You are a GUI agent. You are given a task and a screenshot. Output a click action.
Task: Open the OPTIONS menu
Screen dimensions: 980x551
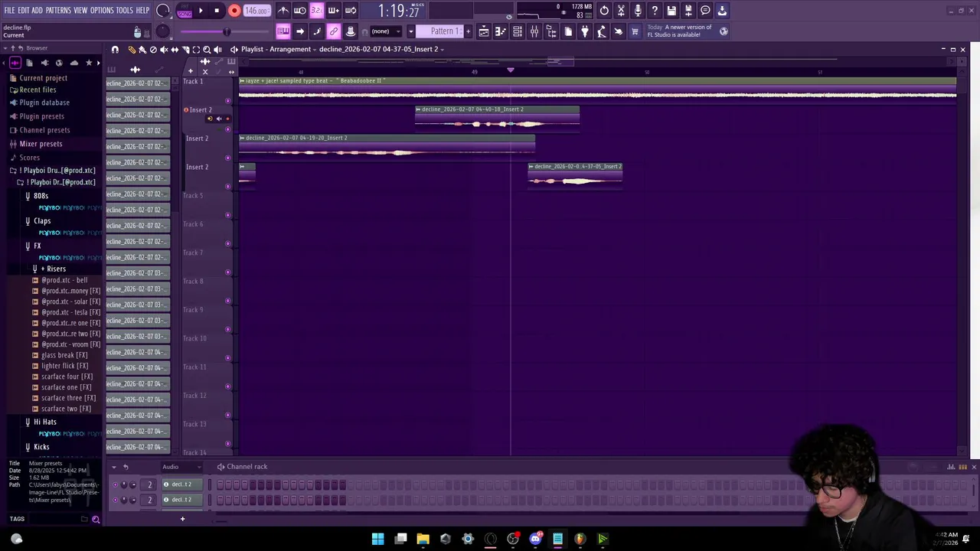point(102,11)
